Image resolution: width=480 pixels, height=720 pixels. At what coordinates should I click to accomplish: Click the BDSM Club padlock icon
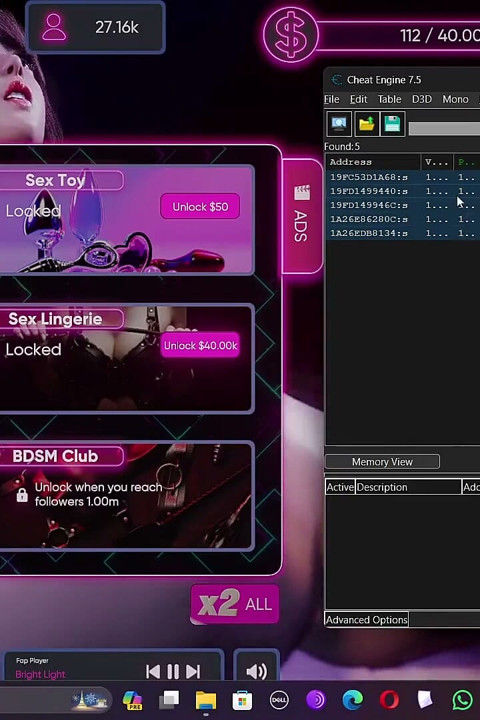(22, 495)
